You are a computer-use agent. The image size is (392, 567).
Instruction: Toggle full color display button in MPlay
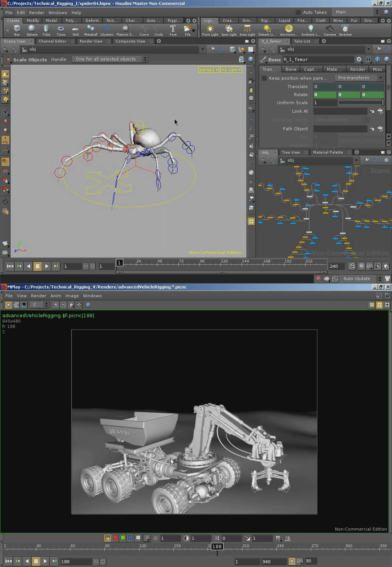point(107,538)
